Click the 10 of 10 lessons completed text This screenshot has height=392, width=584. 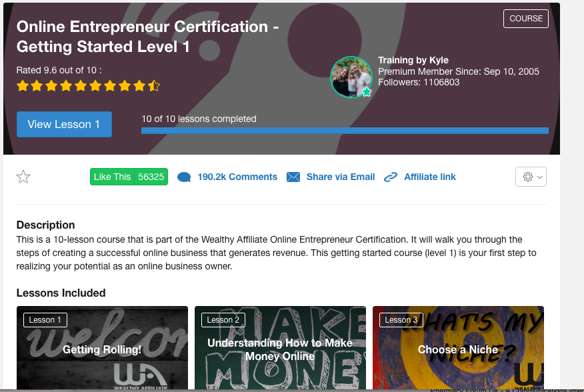(199, 119)
